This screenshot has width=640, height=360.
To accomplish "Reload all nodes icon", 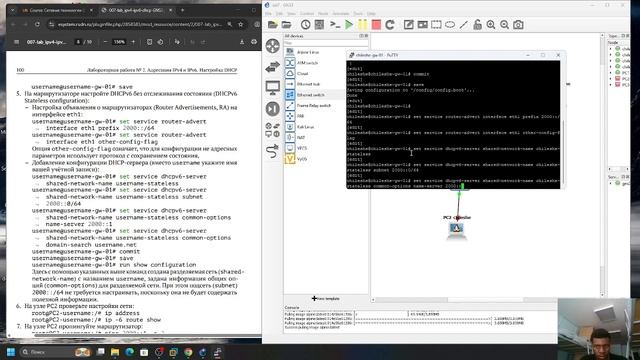I will 390,25.
